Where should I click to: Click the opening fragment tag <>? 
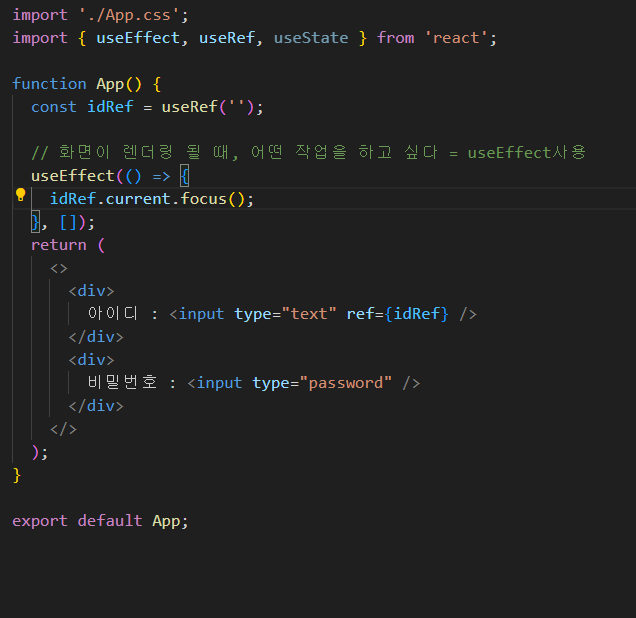[x=59, y=268]
